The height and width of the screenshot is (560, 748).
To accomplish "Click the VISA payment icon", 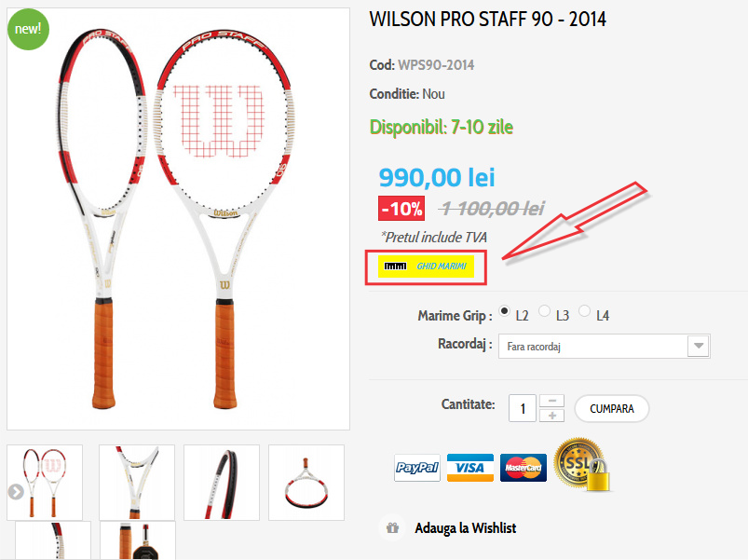I will 469,468.
